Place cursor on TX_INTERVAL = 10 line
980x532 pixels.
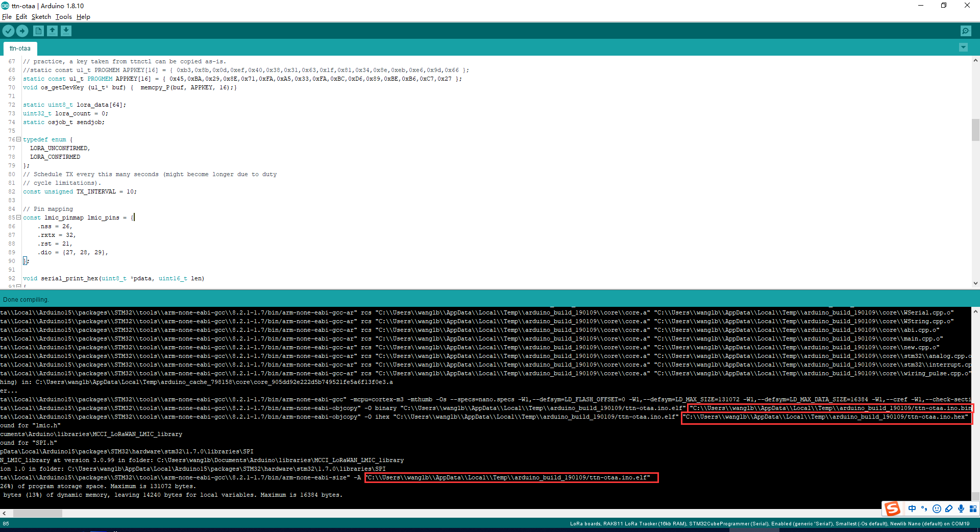pyautogui.click(x=80, y=191)
